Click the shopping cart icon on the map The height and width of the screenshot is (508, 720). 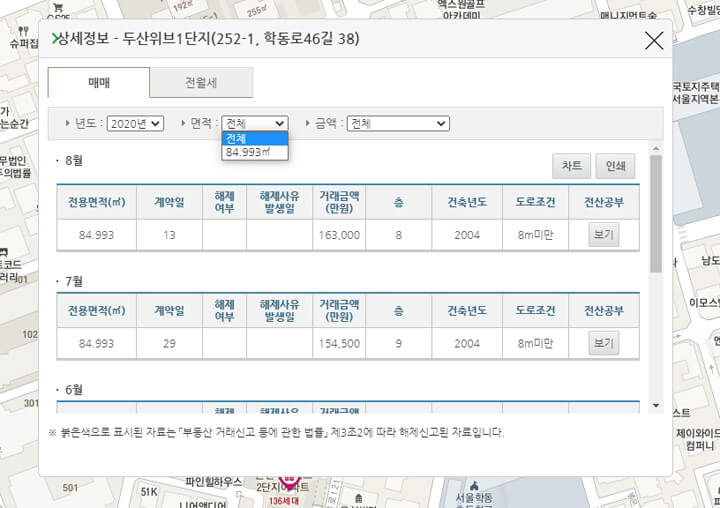tap(58, 7)
